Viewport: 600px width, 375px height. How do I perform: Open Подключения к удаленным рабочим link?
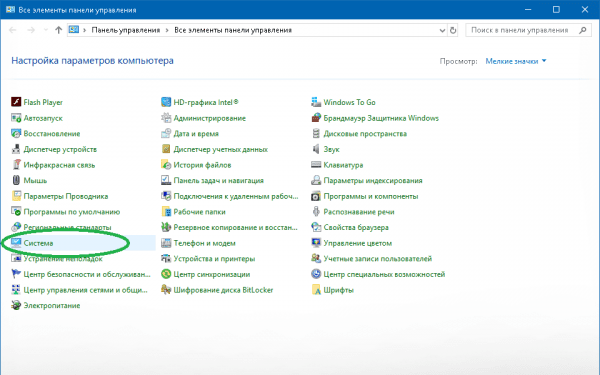click(x=236, y=196)
